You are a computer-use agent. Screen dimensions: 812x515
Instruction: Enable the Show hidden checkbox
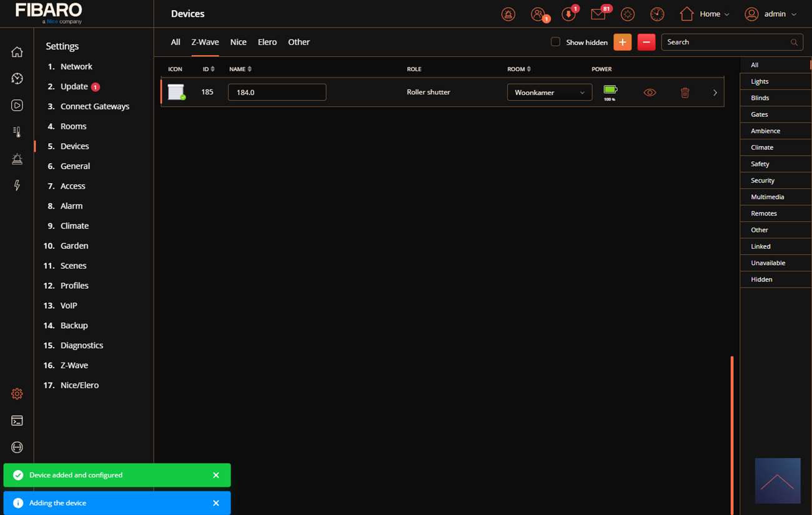pyautogui.click(x=555, y=42)
